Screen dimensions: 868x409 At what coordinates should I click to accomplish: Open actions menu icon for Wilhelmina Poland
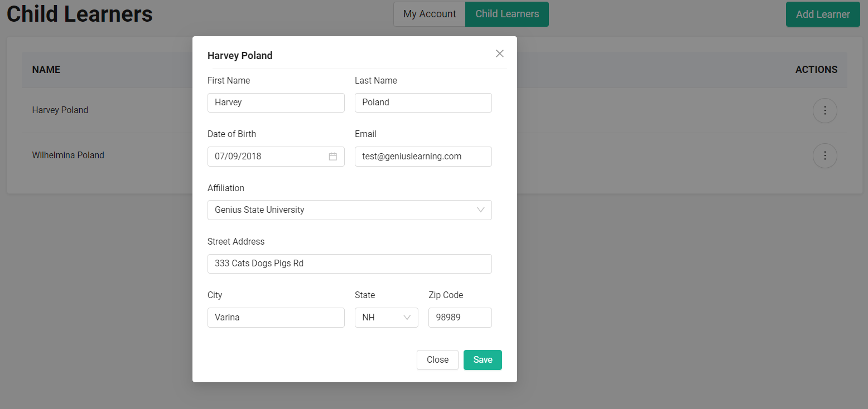(824, 155)
